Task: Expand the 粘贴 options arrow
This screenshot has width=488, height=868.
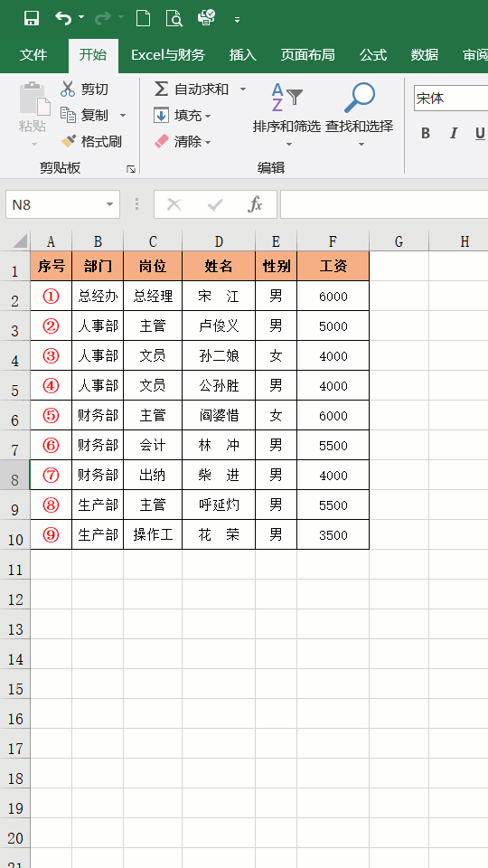Action: pyautogui.click(x=33, y=144)
